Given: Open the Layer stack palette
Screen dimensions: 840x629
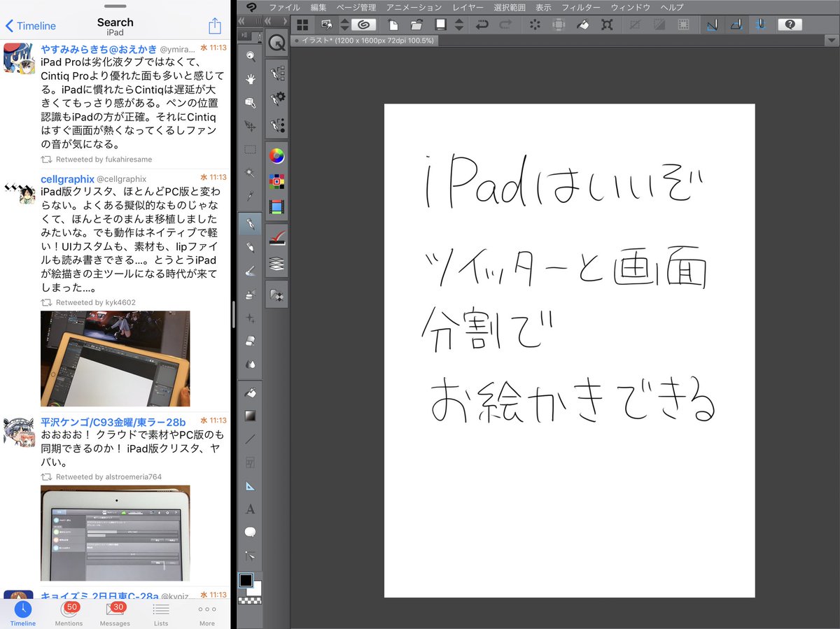Looking at the screenshot, I should [x=277, y=263].
